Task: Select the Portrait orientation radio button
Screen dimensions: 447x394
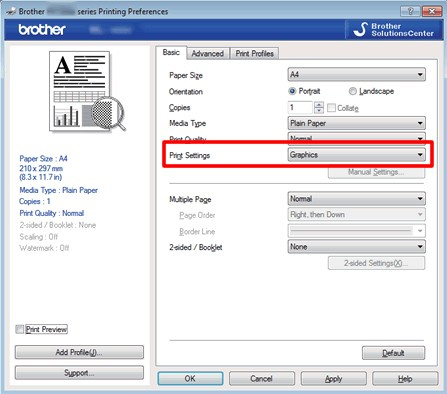Action: [x=292, y=91]
